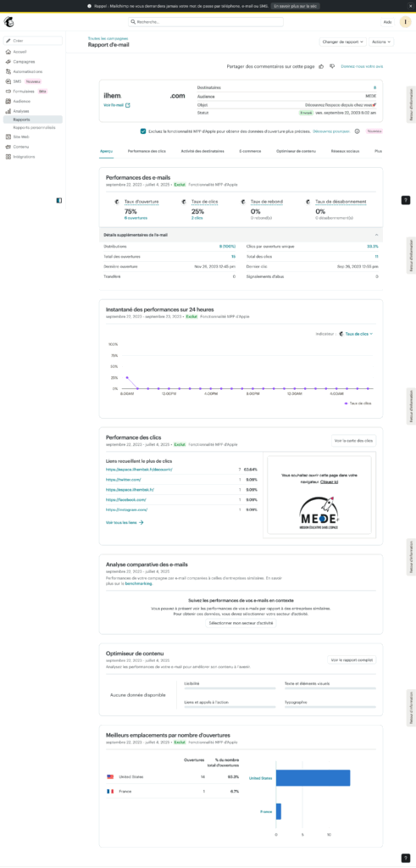Click Voir le rapport complet button

pos(352,659)
